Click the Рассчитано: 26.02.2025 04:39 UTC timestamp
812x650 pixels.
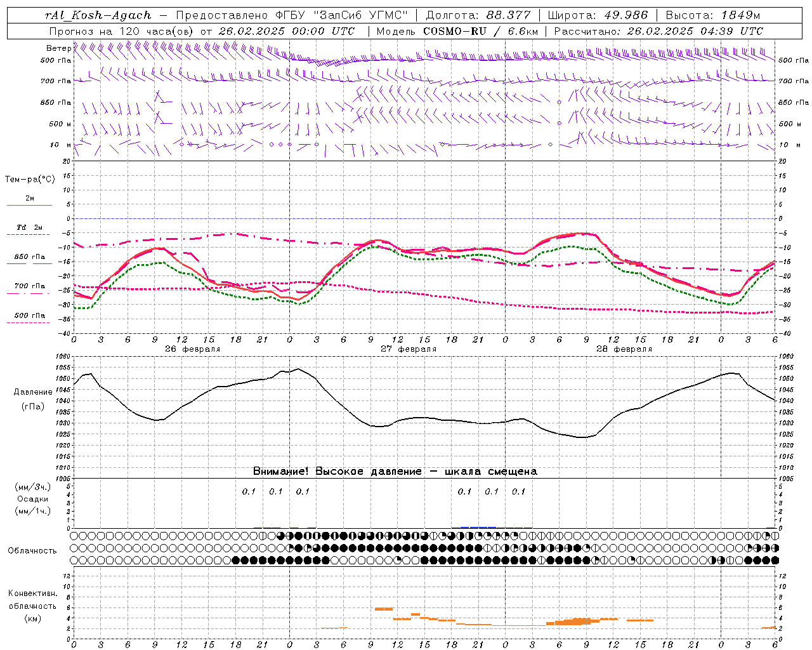(658, 31)
